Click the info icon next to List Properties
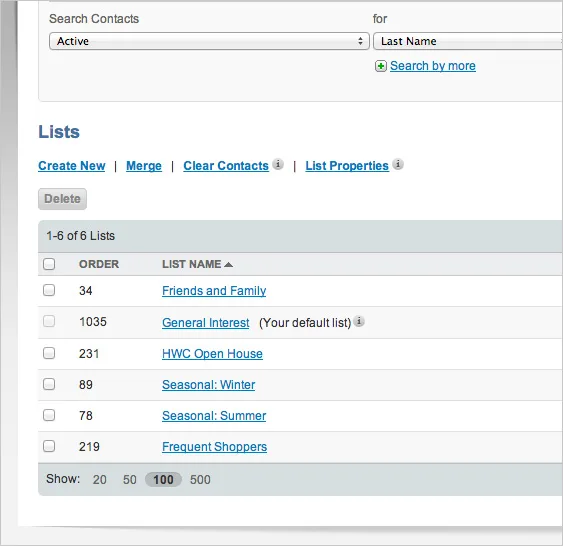This screenshot has height=546, width=563. (x=398, y=164)
